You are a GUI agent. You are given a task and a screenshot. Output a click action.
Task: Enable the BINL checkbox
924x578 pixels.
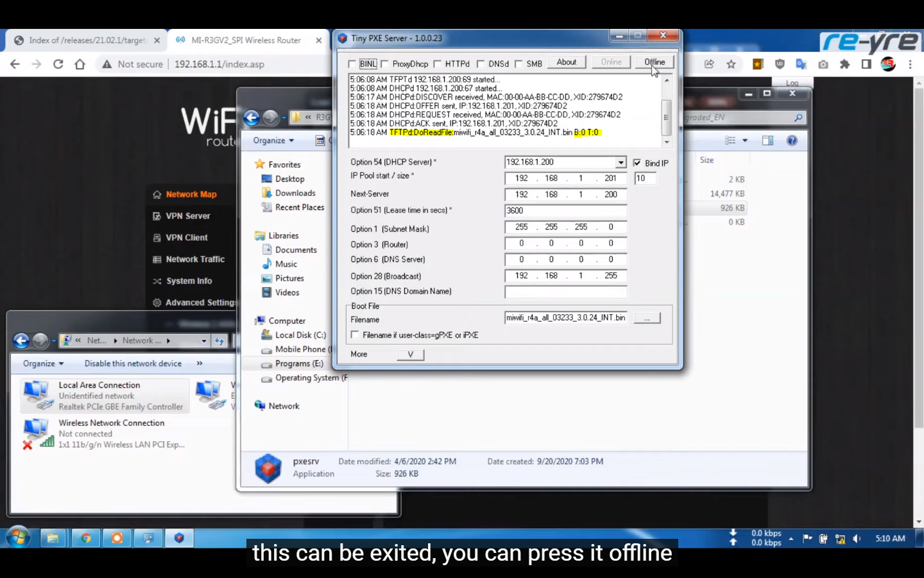click(x=352, y=64)
